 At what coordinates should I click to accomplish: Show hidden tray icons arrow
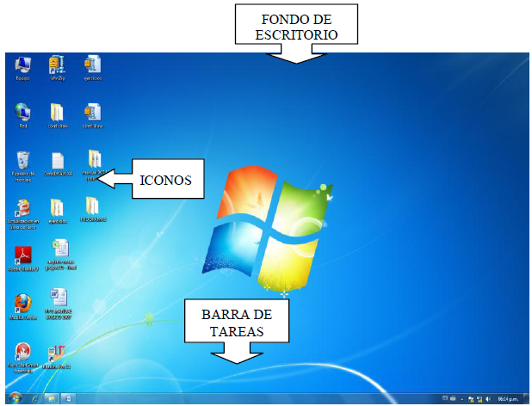coord(462,399)
